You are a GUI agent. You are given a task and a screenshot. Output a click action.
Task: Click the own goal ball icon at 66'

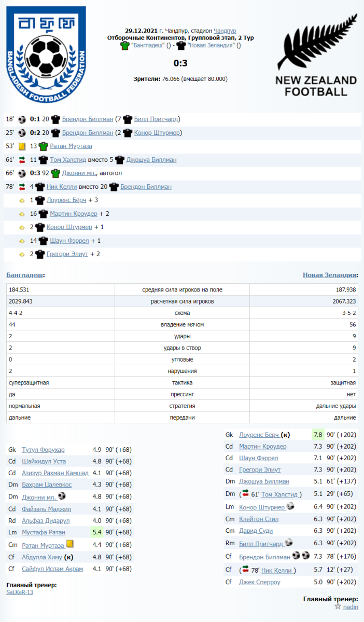22,173
